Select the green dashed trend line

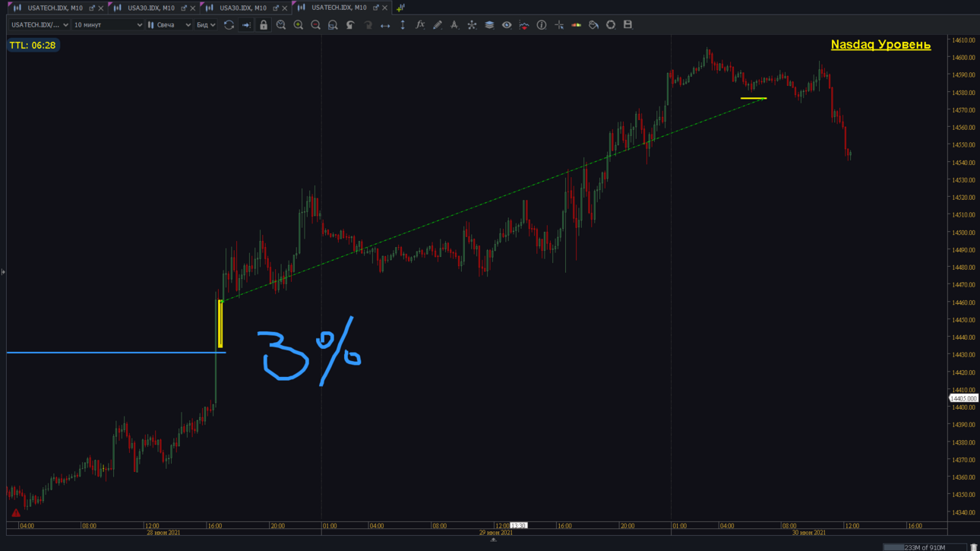click(x=494, y=201)
